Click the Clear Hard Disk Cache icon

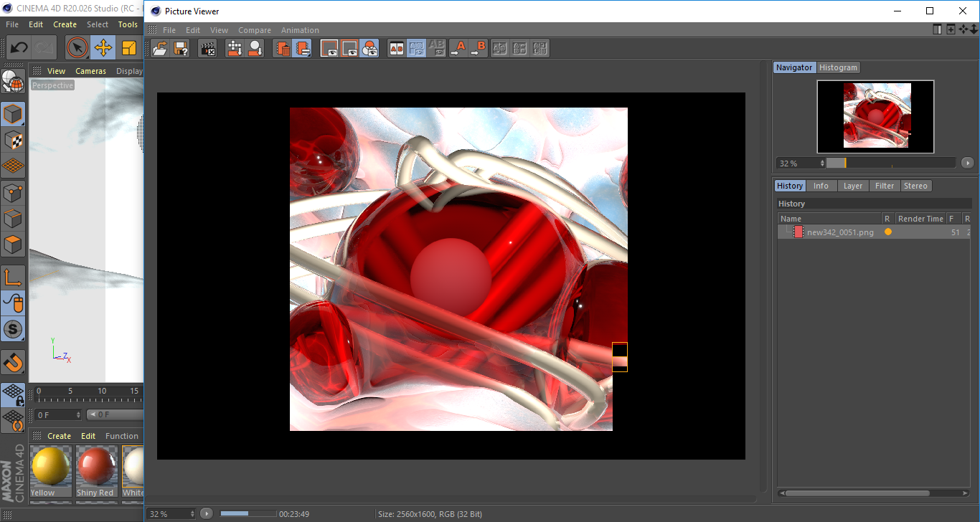click(235, 49)
